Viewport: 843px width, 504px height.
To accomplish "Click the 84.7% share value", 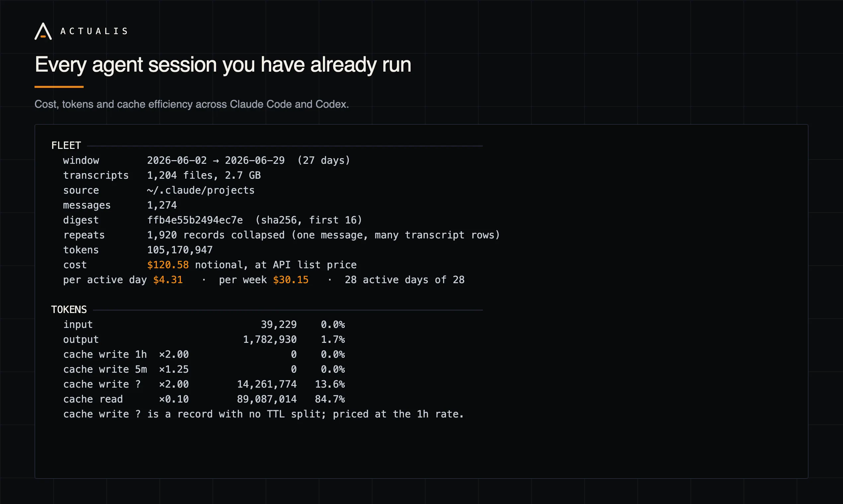I will 330,400.
